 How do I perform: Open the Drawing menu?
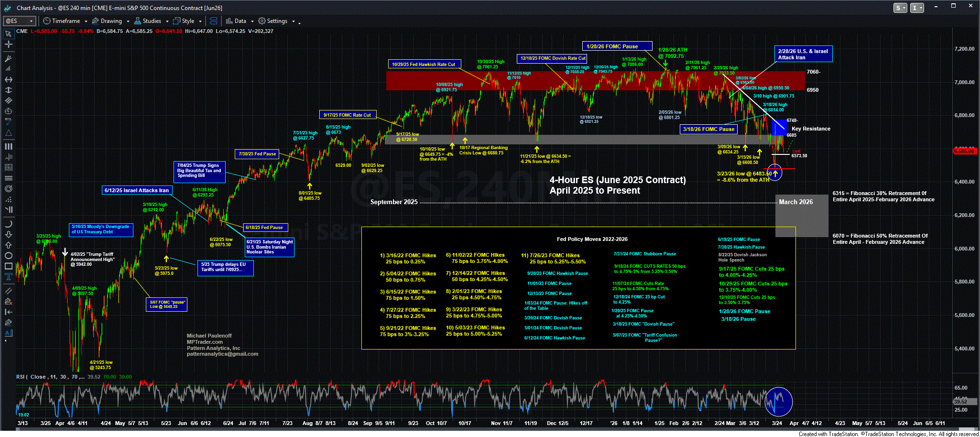[107, 21]
